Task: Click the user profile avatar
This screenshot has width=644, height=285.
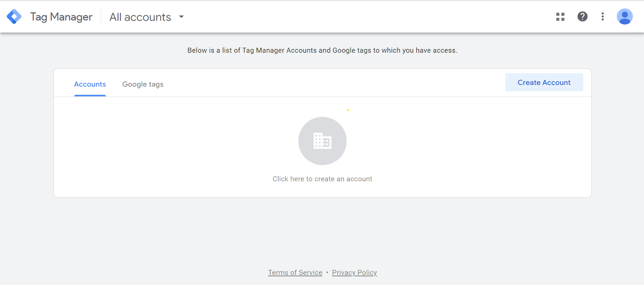Action: point(625,16)
